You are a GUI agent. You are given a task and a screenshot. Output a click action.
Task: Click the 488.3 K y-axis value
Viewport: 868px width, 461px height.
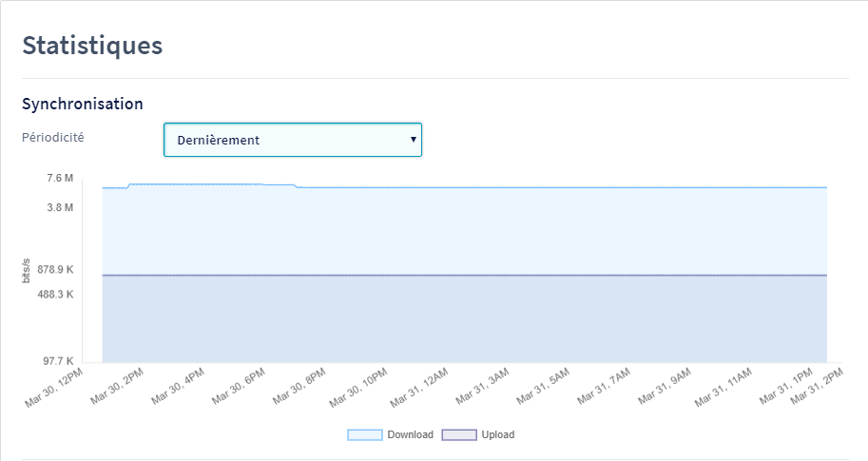pos(53,295)
